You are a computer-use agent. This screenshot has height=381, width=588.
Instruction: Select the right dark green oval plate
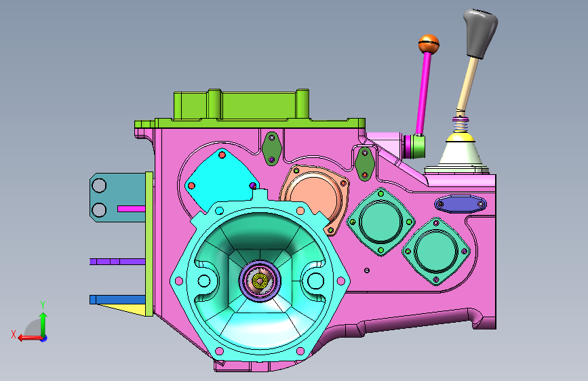click(364, 163)
